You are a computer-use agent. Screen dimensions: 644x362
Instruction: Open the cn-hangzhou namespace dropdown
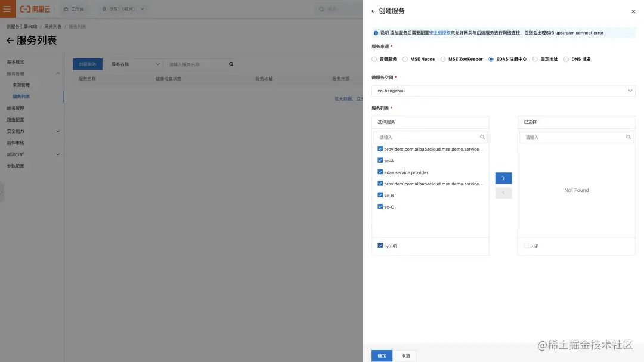[x=503, y=91]
